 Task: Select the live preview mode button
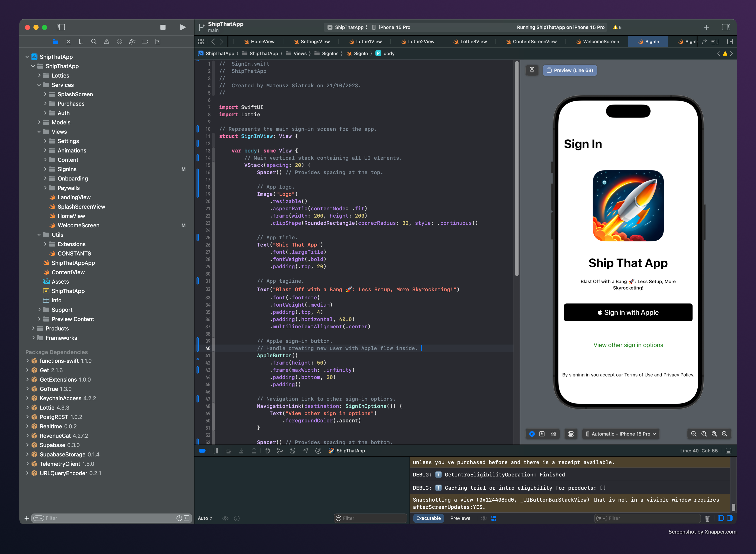(532, 434)
